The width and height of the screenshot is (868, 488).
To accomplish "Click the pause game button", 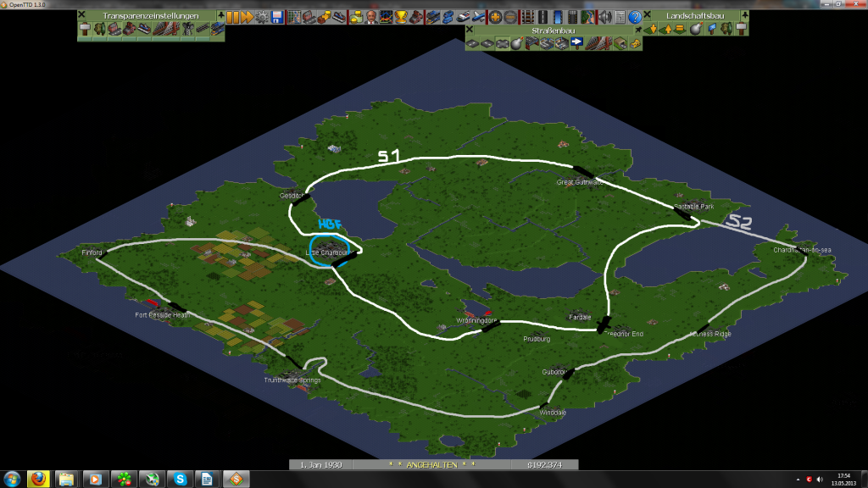I will click(x=232, y=17).
